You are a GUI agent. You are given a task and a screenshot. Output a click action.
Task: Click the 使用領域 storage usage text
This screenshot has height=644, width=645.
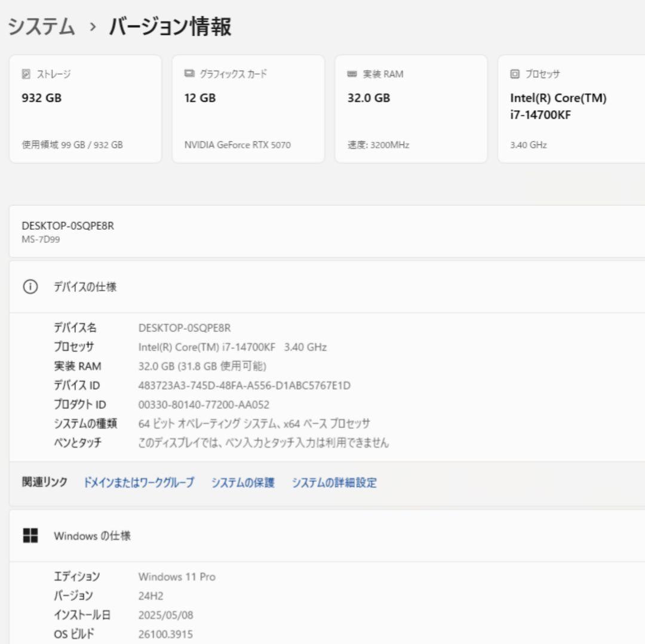[72, 144]
